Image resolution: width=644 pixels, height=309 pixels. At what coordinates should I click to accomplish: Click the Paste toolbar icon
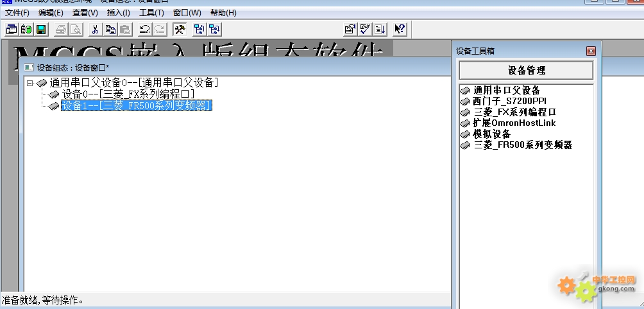click(125, 29)
